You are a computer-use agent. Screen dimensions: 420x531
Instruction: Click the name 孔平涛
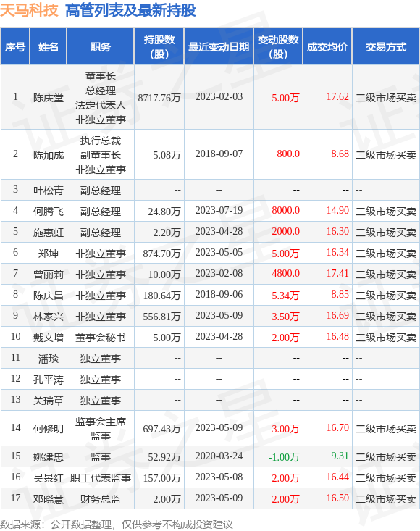click(x=49, y=380)
